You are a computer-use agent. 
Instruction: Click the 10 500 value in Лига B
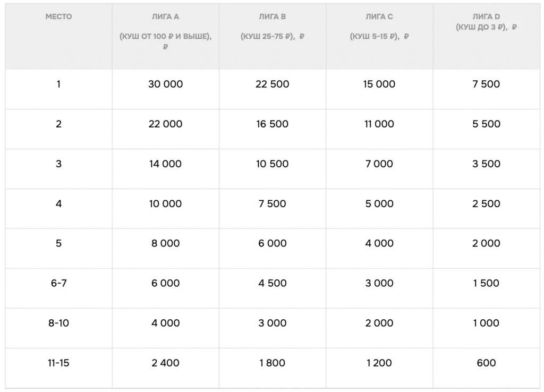point(273,164)
